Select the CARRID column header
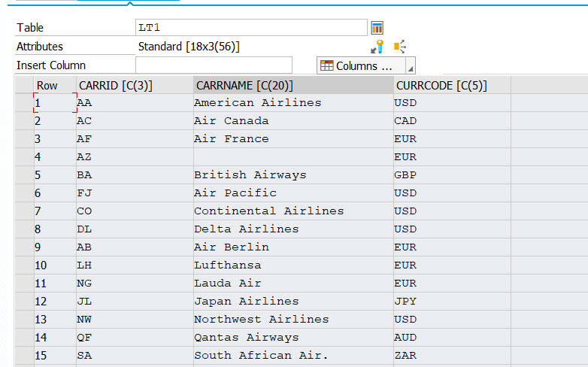588x367 pixels. click(116, 86)
